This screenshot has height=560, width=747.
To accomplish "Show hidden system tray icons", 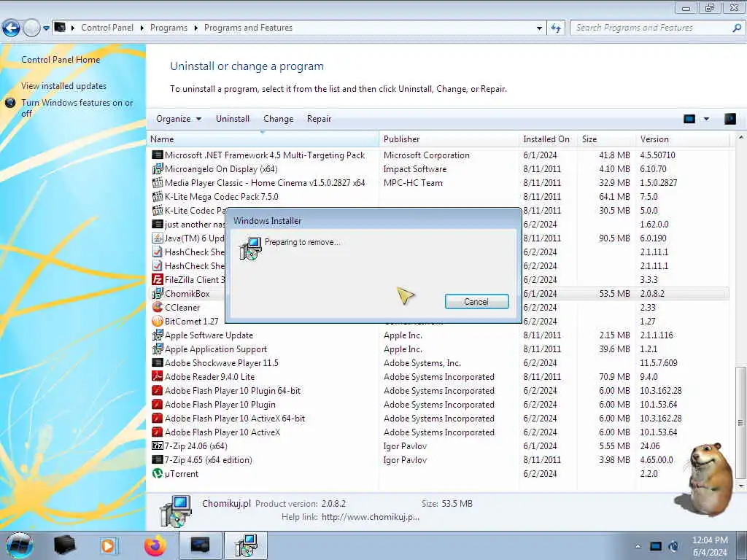I will click(x=638, y=546).
